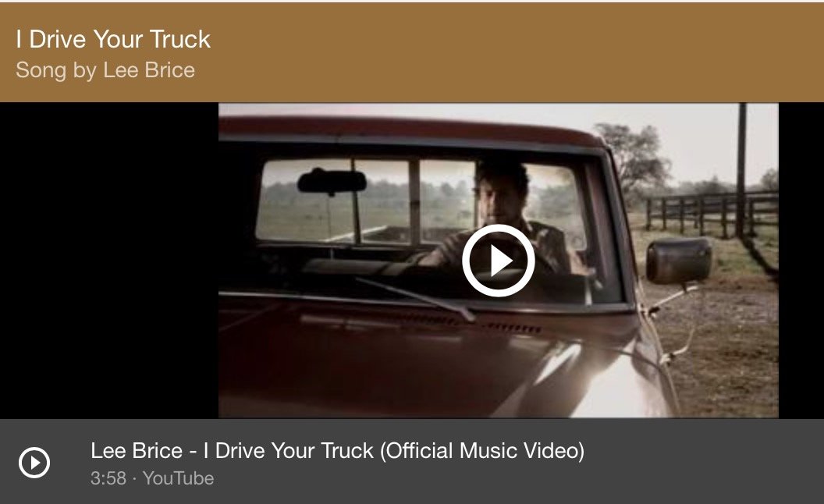Screen dimensions: 824x504
Task: Click the 3:58 video duration text
Action: [x=108, y=478]
